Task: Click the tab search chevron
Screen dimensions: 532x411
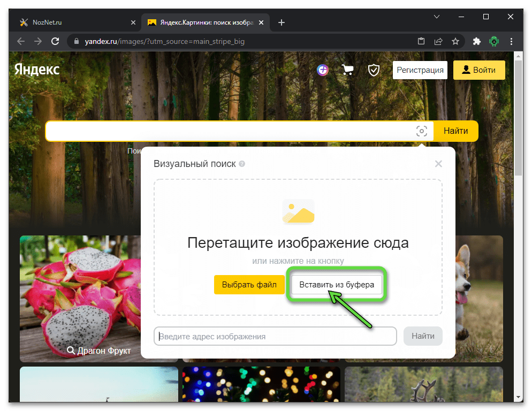Action: tap(437, 17)
